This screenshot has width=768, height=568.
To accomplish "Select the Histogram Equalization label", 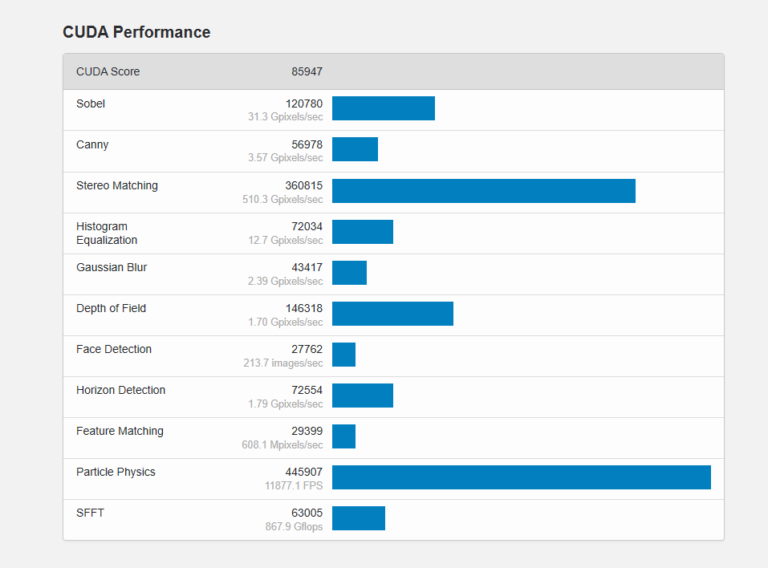I will tap(106, 233).
